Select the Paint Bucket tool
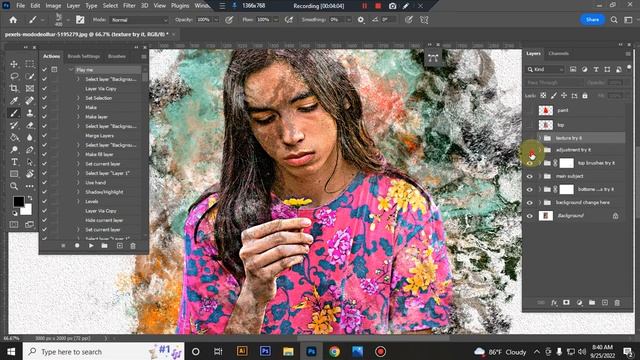The image size is (640, 360). (x=14, y=138)
